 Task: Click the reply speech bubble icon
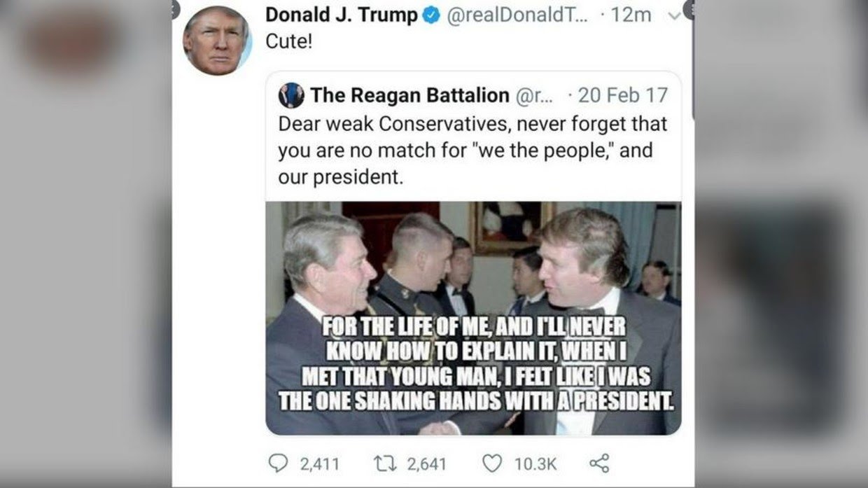pyautogui.click(x=278, y=463)
